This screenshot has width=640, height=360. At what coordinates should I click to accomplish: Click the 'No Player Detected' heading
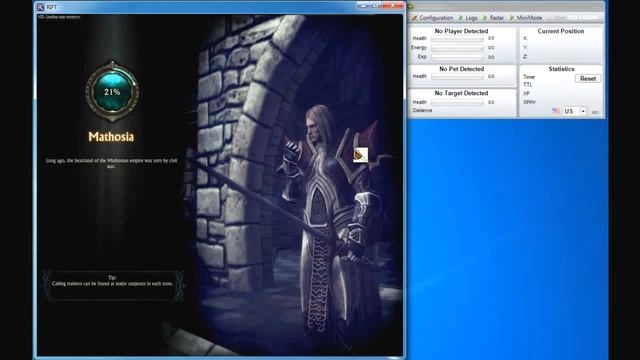click(x=461, y=31)
